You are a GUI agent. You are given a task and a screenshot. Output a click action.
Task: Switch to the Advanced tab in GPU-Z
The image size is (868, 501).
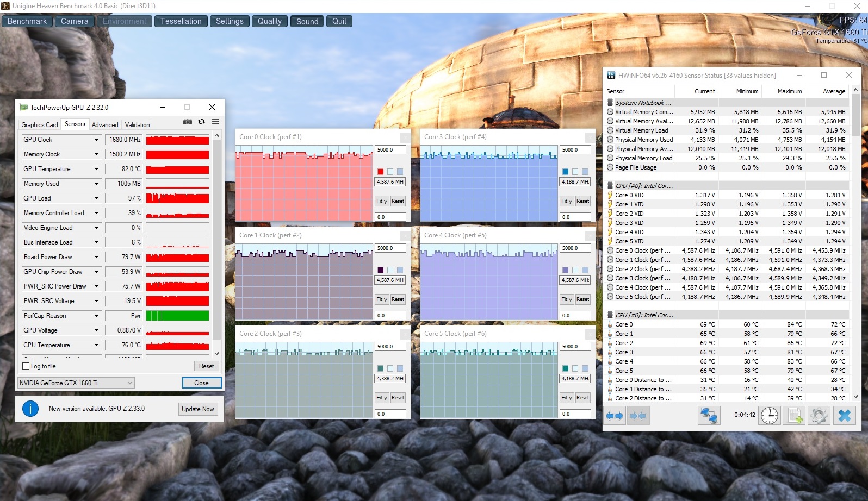tap(105, 125)
